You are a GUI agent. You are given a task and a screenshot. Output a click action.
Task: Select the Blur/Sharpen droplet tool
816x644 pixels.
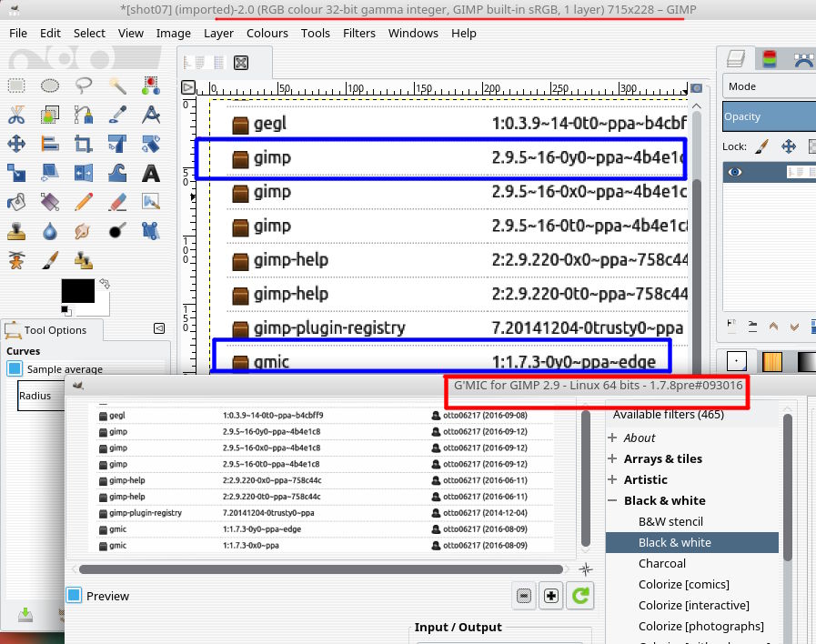tap(50, 231)
